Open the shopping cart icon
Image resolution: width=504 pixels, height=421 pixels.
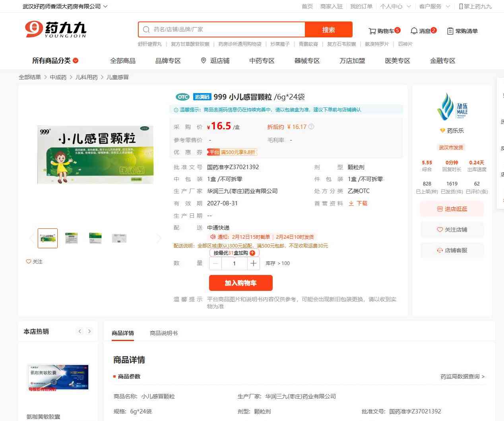(x=372, y=31)
